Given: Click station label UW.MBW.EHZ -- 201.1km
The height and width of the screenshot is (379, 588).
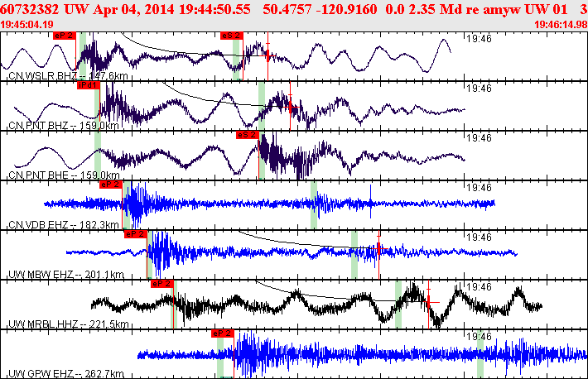Looking at the screenshot, I should (x=66, y=275).
